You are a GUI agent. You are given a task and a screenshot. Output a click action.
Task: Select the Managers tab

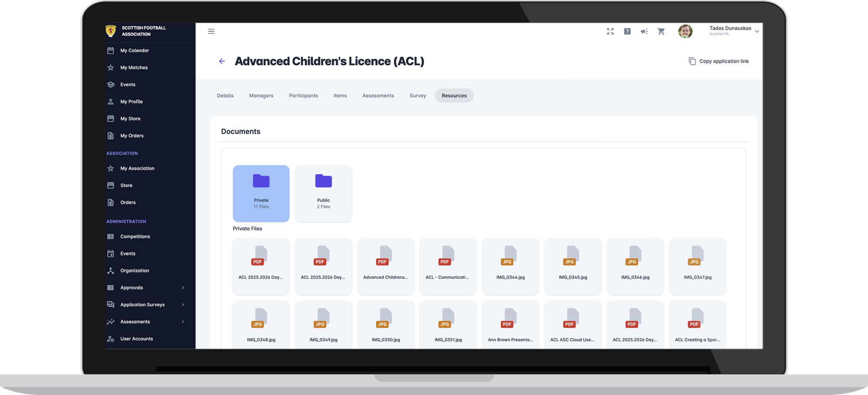click(x=261, y=96)
